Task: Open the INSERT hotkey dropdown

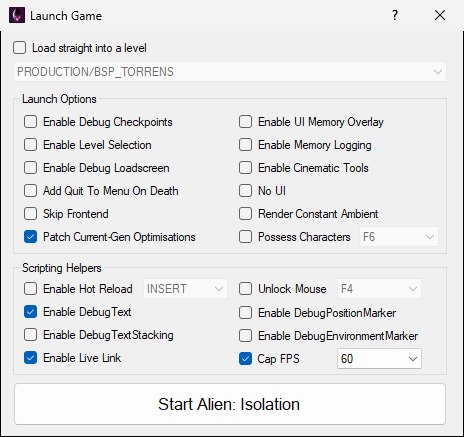Action: coord(185,289)
